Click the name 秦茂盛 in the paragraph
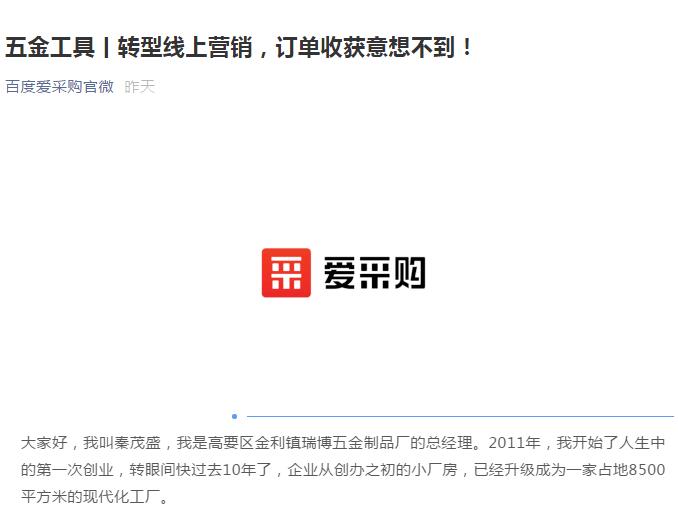The height and width of the screenshot is (520, 678). click(x=138, y=443)
